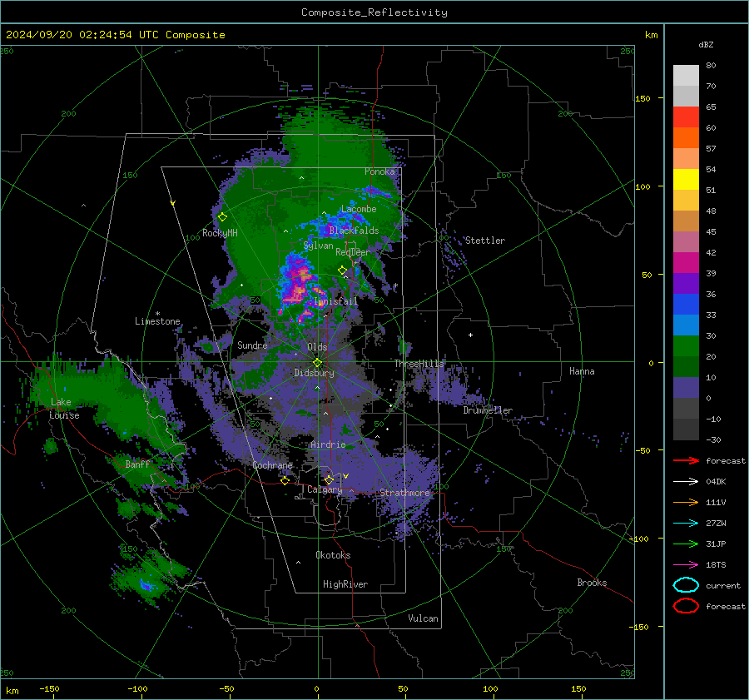Click the Vulcan city label
The height and width of the screenshot is (700, 749).
pyautogui.click(x=424, y=618)
